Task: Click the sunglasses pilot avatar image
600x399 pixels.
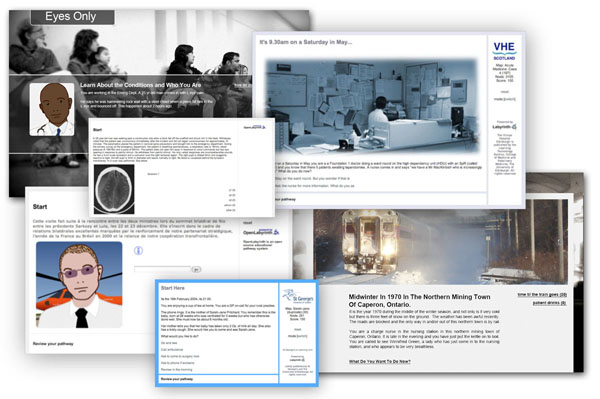Action: coord(79,285)
